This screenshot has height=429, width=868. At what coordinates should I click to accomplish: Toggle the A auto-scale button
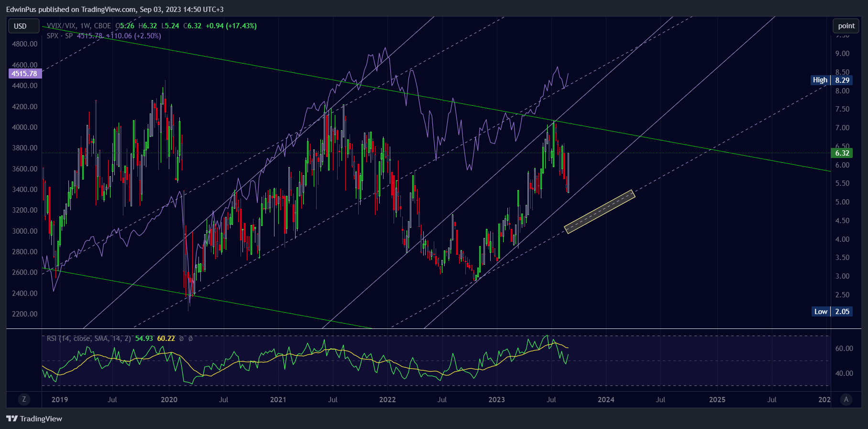(846, 399)
